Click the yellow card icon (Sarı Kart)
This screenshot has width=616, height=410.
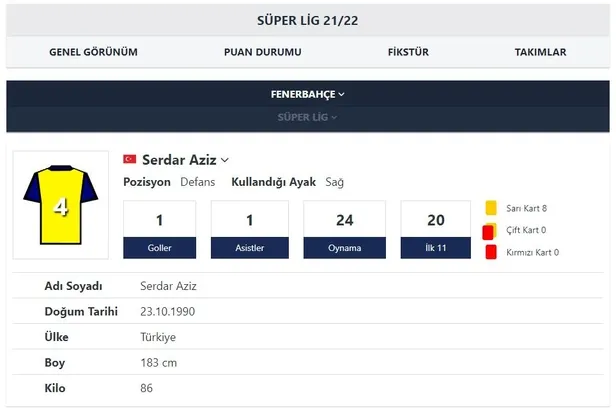(491, 209)
